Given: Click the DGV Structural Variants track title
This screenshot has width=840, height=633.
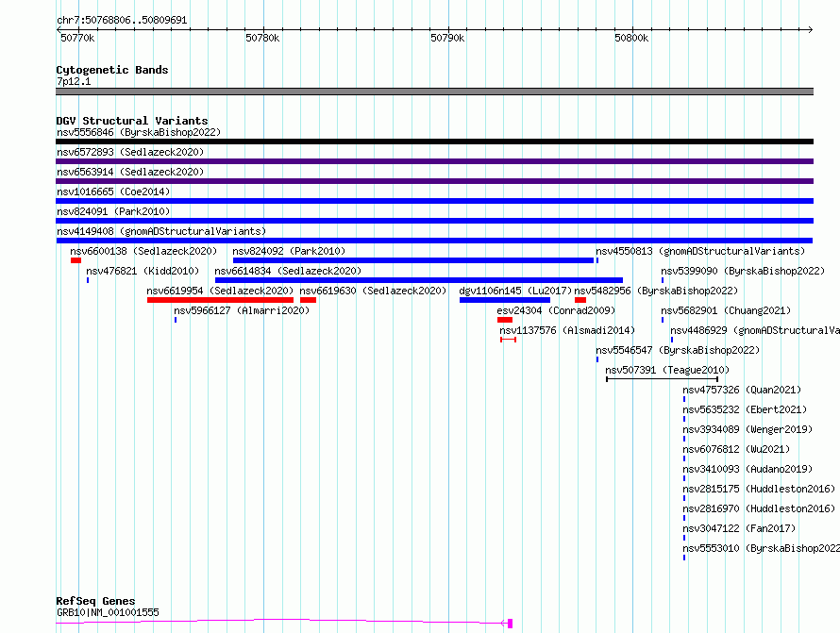Looking at the screenshot, I should pos(132,121).
